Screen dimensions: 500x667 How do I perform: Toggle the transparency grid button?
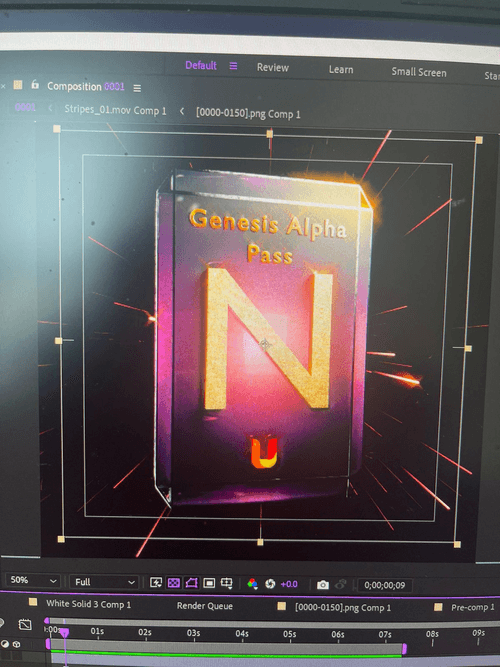click(174, 583)
